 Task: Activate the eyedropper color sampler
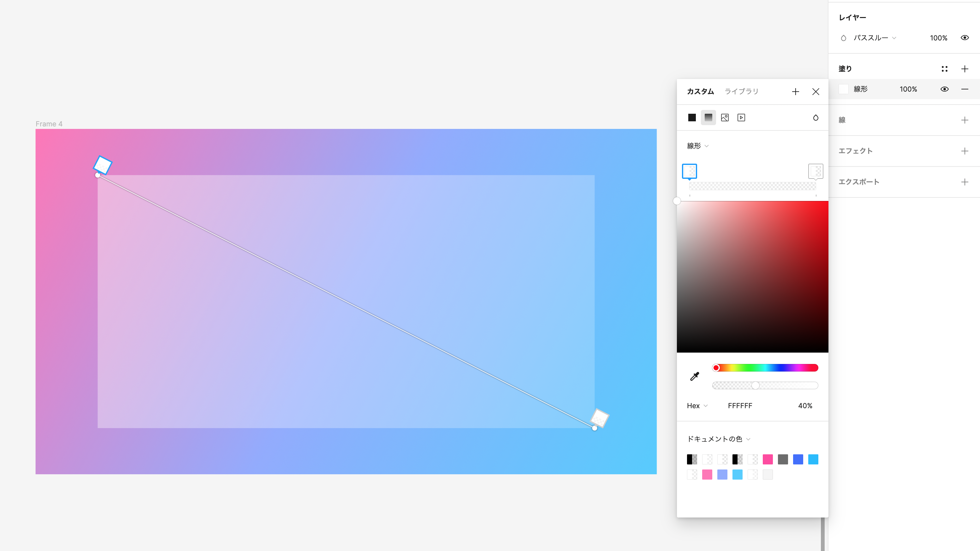pos(695,376)
